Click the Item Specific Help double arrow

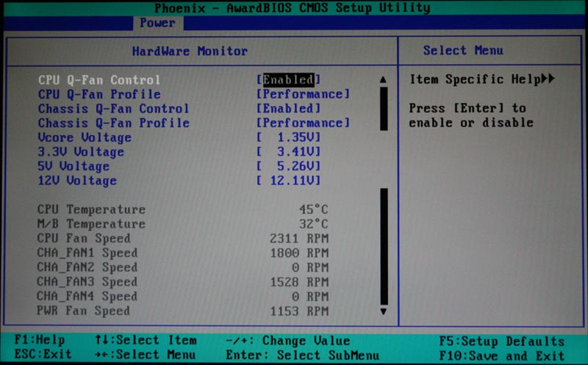[548, 79]
